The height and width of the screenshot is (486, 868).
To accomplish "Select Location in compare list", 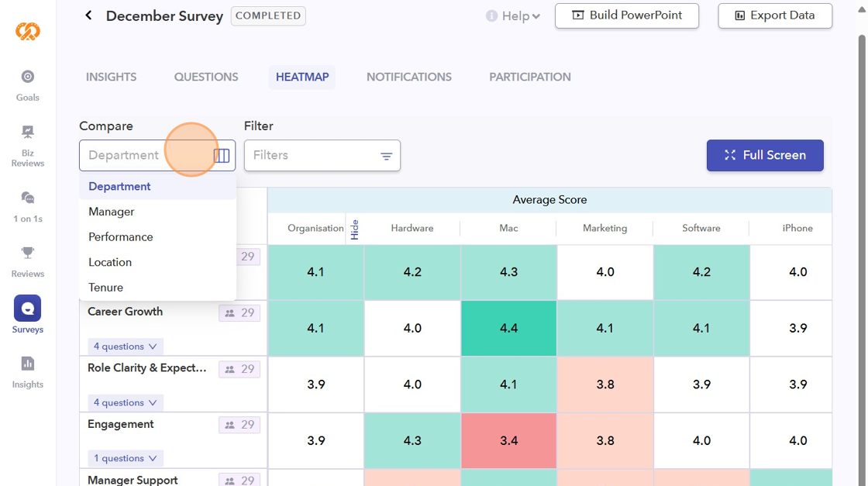I will pyautogui.click(x=158, y=262).
